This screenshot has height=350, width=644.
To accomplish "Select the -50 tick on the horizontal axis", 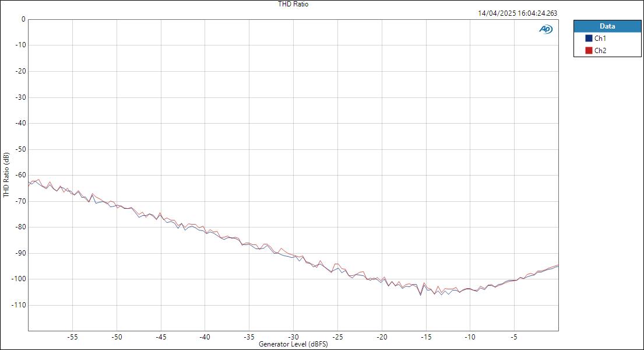I will (117, 337).
